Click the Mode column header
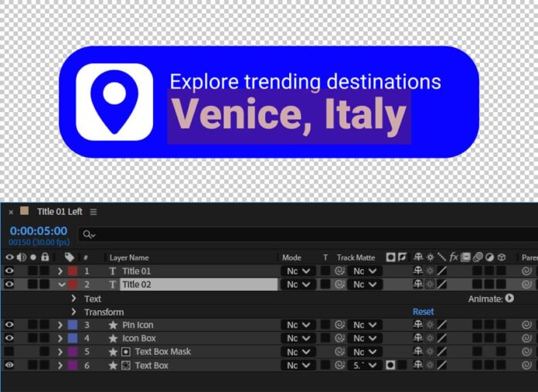The width and height of the screenshot is (538, 392). pyautogui.click(x=291, y=257)
